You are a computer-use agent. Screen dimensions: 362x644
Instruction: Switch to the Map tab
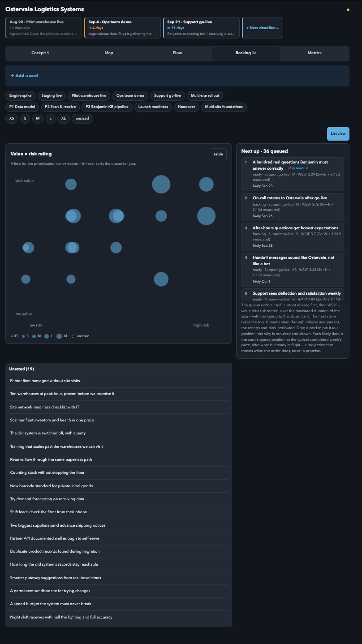pyautogui.click(x=109, y=53)
